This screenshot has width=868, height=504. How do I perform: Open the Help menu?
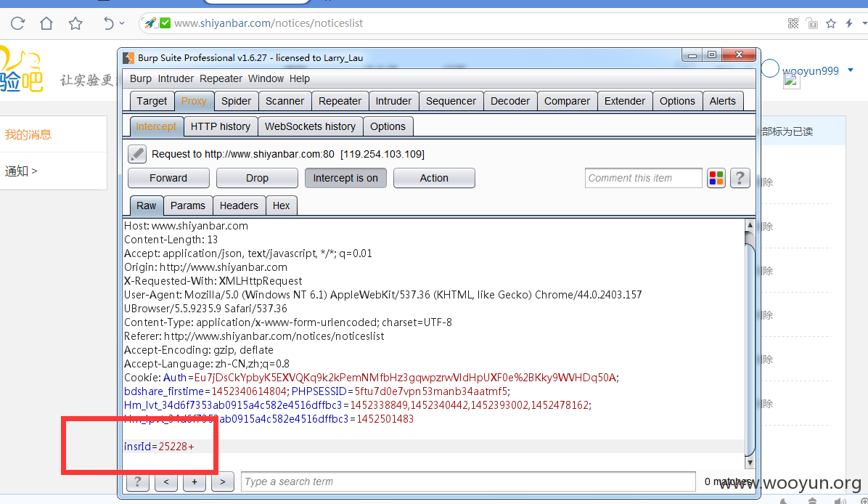point(300,78)
